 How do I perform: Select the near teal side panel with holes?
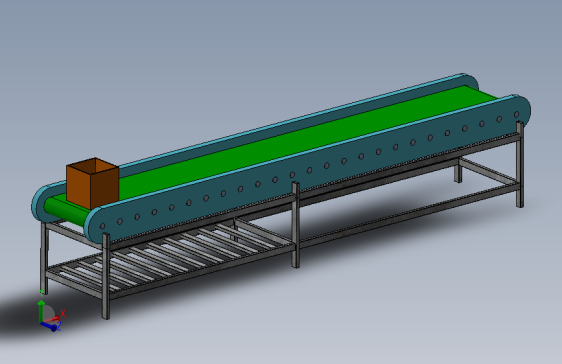pyautogui.click(x=308, y=168)
